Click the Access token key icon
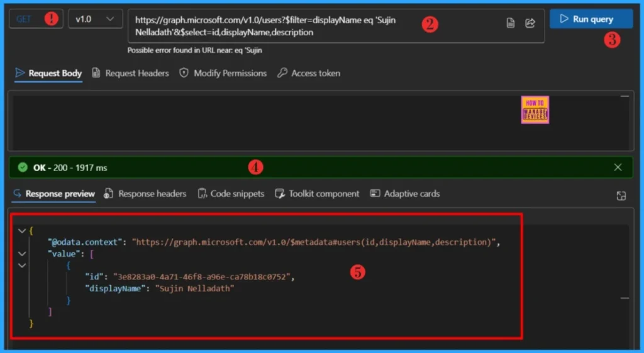The width and height of the screenshot is (644, 353). [282, 73]
